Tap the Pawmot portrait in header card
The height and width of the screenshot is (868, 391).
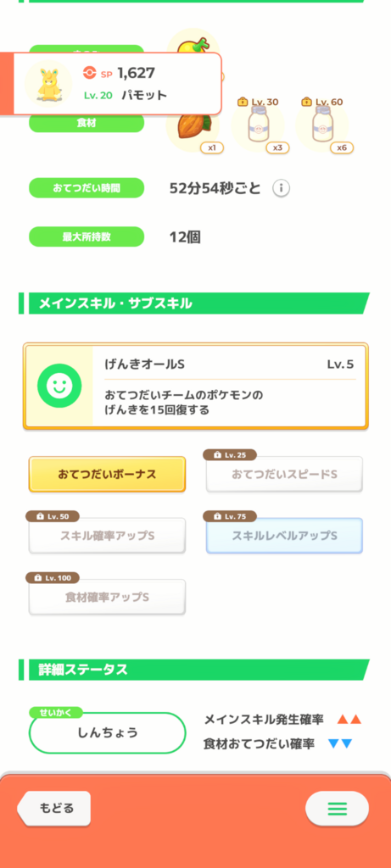[48, 84]
